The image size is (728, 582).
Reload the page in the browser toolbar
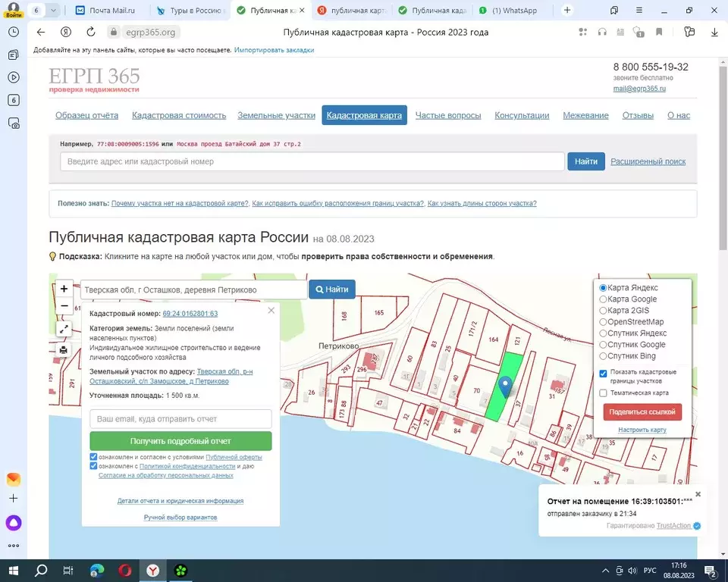pos(91,32)
